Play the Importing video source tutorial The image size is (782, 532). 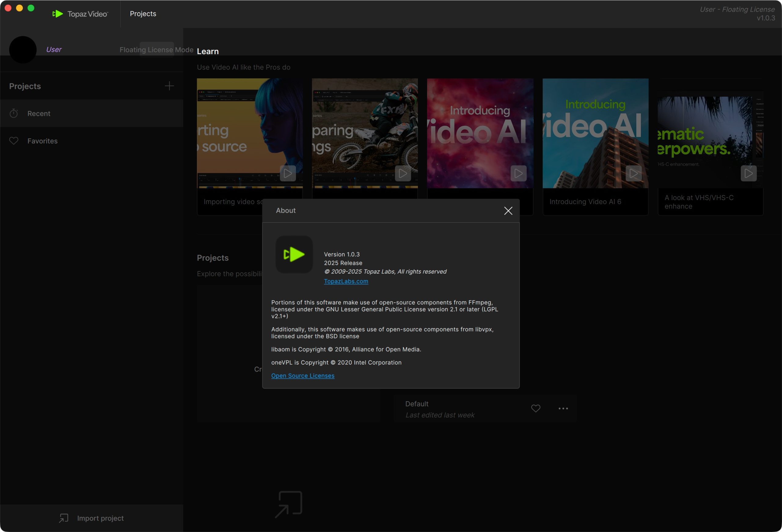[288, 174]
